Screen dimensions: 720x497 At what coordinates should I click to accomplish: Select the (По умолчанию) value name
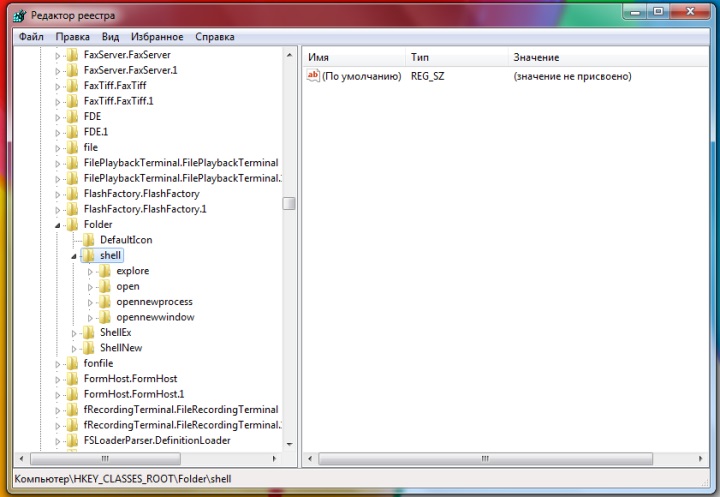pyautogui.click(x=361, y=76)
